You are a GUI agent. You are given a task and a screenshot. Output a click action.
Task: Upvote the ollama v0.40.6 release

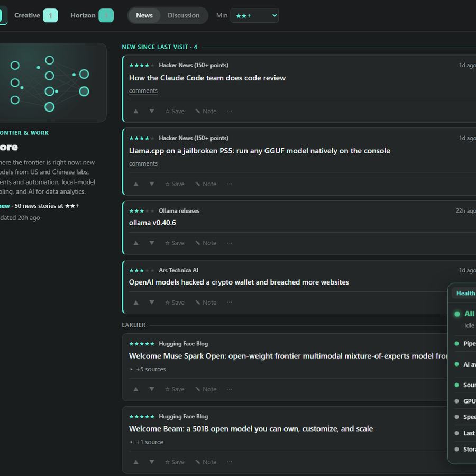136,243
